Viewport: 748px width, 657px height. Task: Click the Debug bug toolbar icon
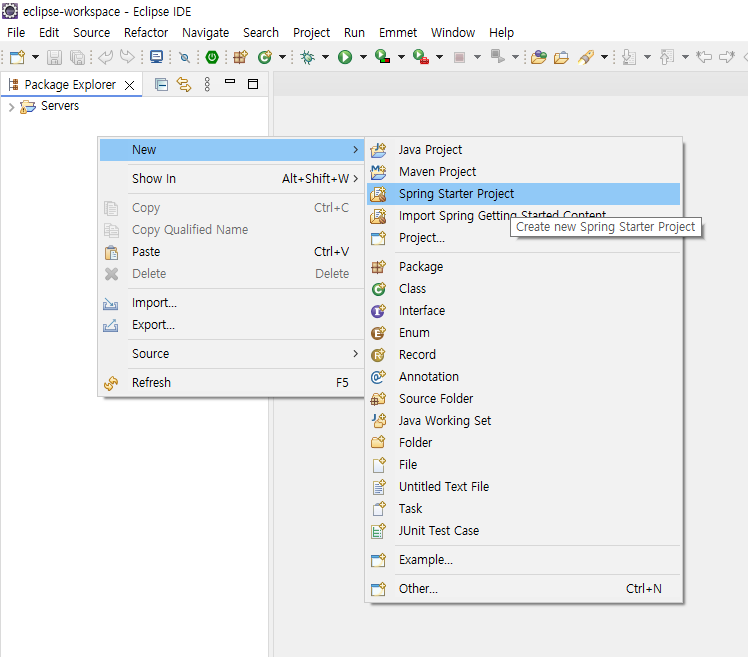[x=308, y=57]
